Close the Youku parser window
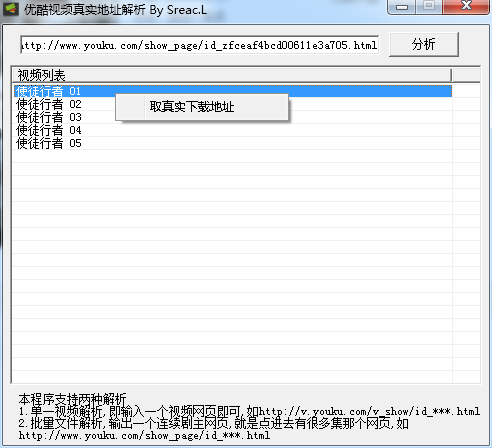Viewport: 492px width, 448px height. (x=466, y=6)
